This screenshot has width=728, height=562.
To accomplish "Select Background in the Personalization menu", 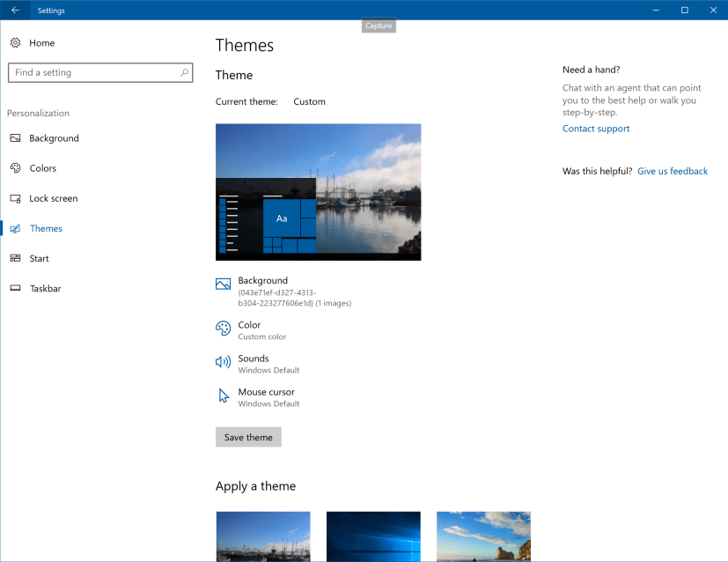I will 56,138.
